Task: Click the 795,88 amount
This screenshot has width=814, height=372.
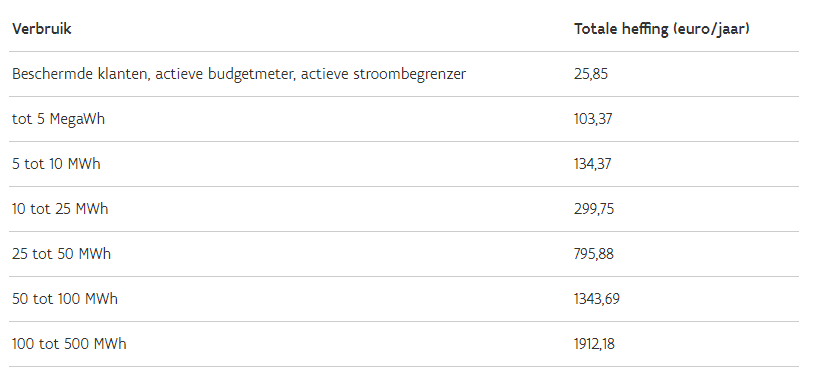Action: point(593,254)
